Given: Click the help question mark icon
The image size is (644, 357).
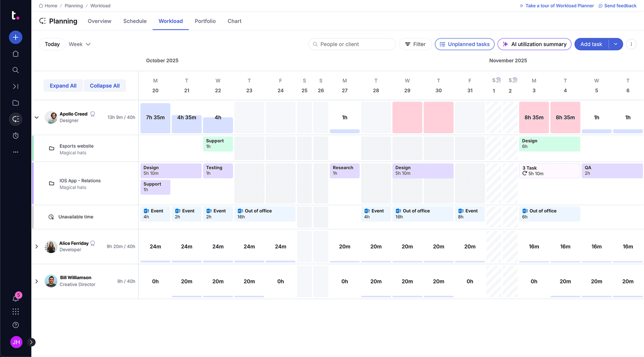Looking at the screenshot, I should point(16,325).
